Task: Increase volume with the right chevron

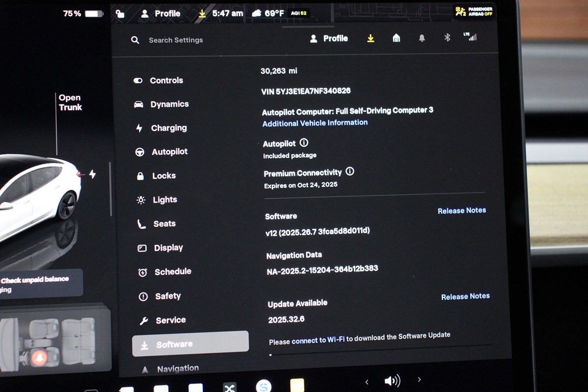Action: 419,380
